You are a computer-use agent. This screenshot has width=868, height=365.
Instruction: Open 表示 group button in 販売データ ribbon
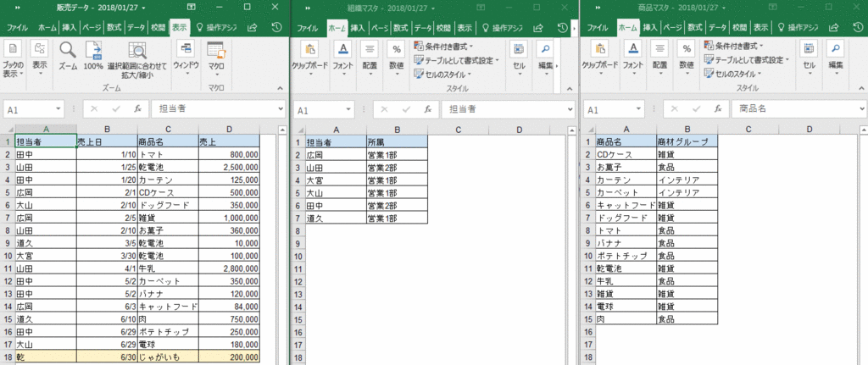pyautogui.click(x=39, y=58)
